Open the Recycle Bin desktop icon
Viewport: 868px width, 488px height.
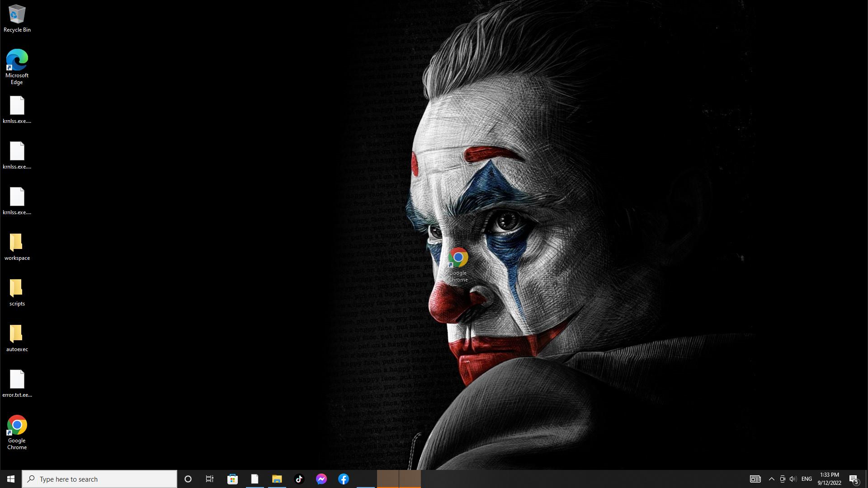(x=17, y=15)
